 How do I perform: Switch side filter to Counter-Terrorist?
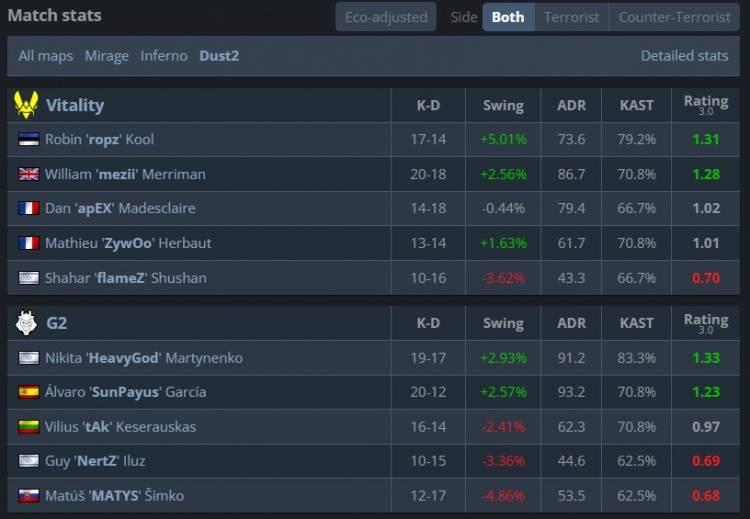click(x=674, y=17)
